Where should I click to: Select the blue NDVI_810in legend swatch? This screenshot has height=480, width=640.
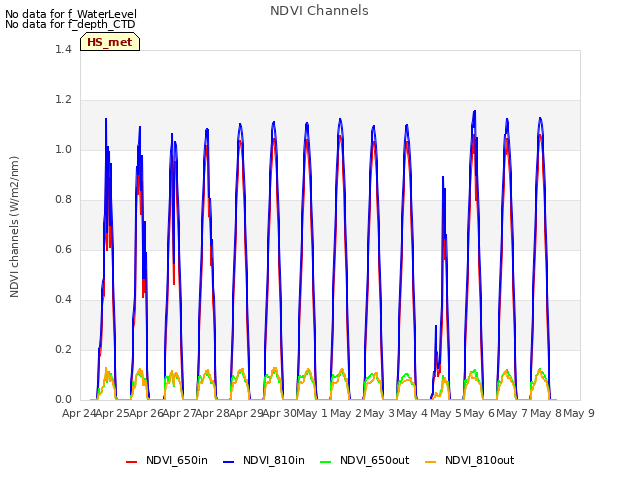229,462
